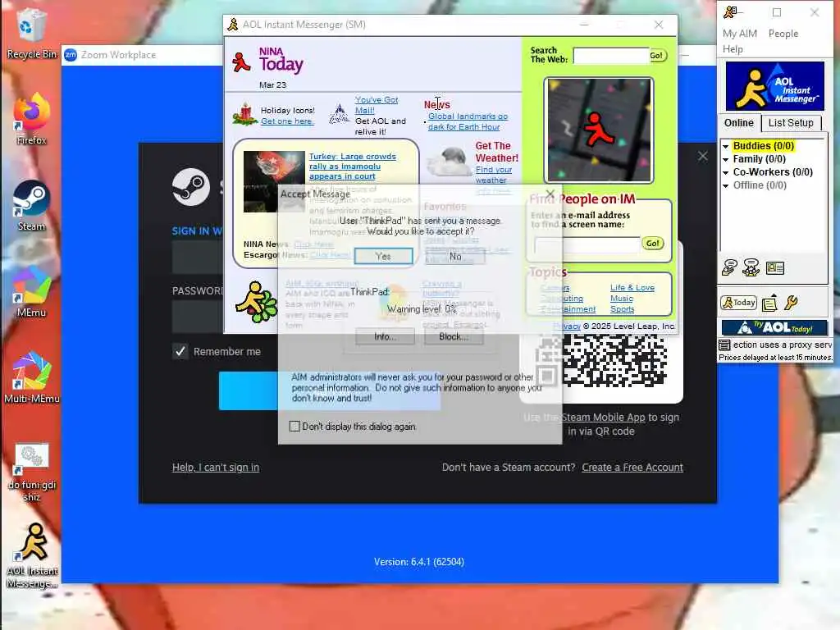The height and width of the screenshot is (630, 840).
Task: Click the AIM running man title bar icon
Action: click(232, 25)
